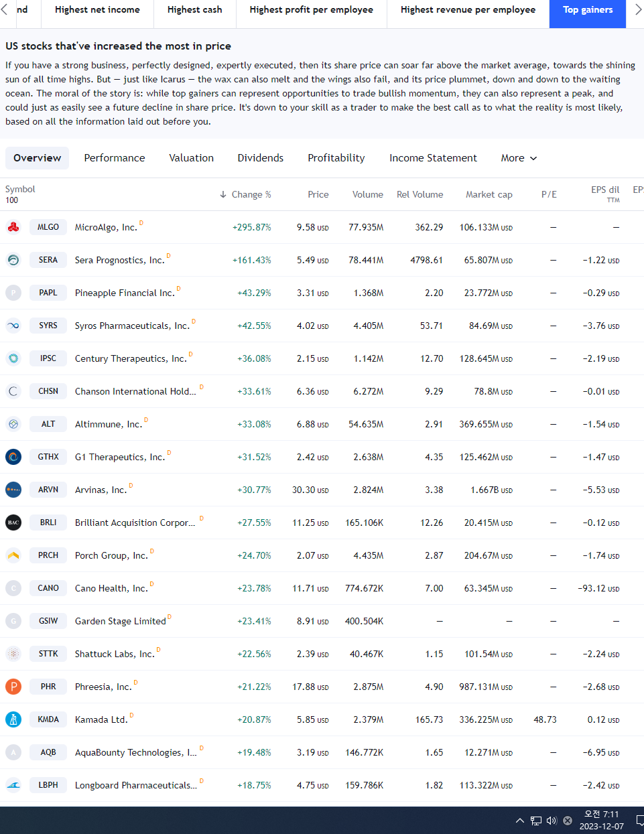Switch to the Dividends view
The image size is (644, 834).
click(x=261, y=158)
